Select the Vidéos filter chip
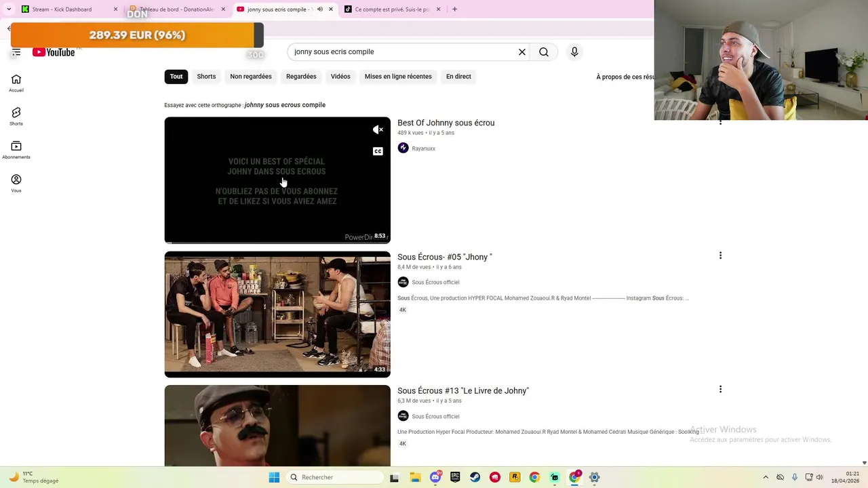 coord(340,77)
